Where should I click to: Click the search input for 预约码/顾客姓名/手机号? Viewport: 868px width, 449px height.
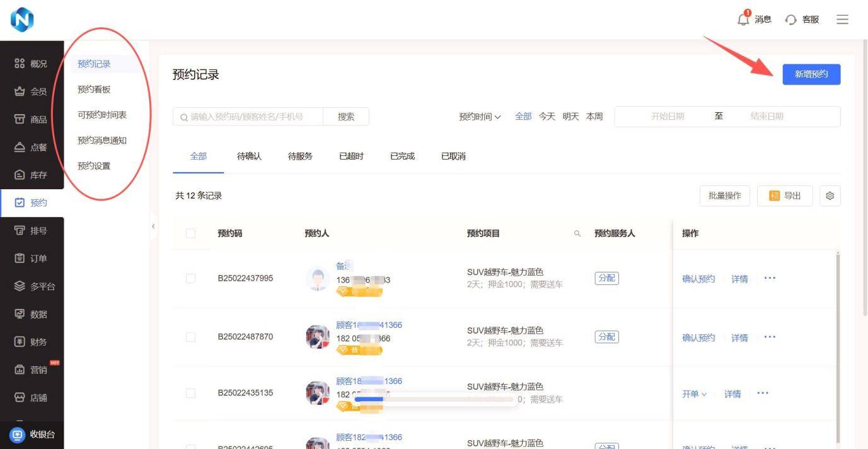(252, 117)
